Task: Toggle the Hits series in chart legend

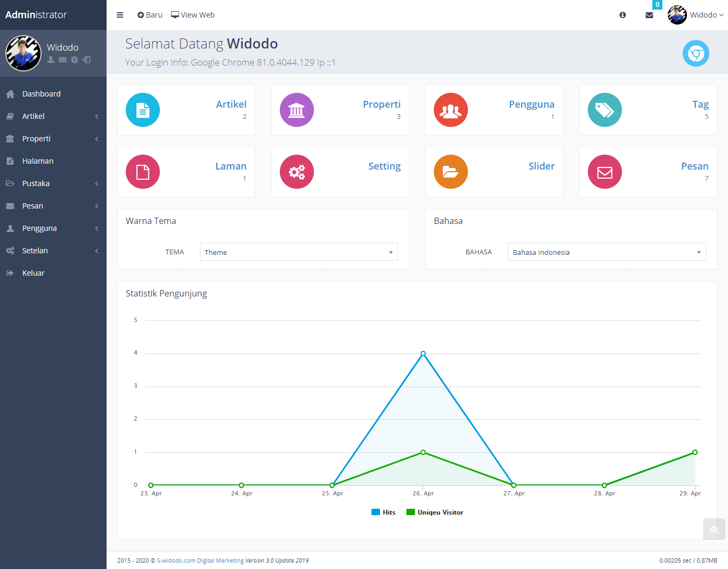Action: (384, 512)
